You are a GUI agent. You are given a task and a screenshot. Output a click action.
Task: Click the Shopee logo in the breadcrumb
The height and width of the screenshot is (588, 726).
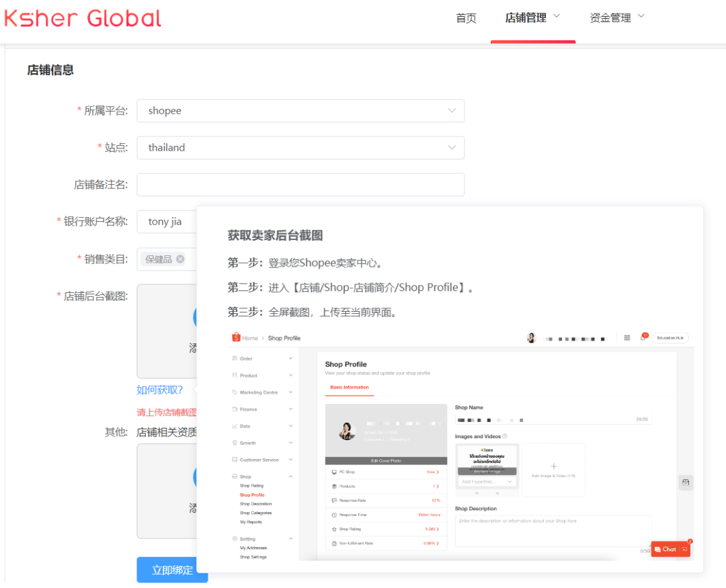tap(236, 338)
